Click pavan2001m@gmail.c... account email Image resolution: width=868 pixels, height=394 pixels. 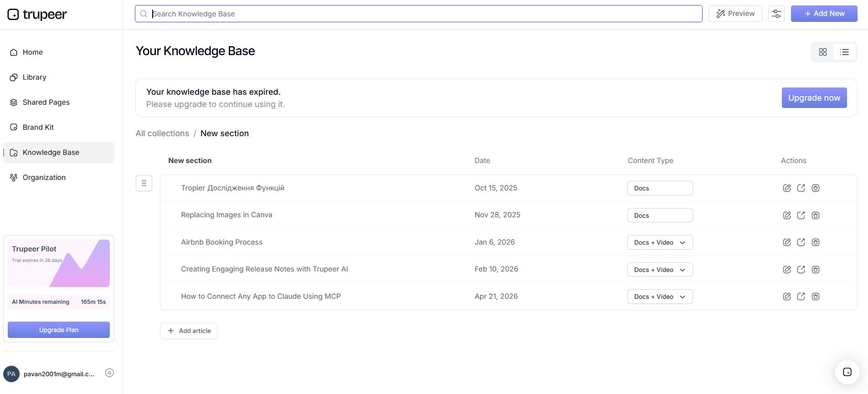tap(59, 374)
